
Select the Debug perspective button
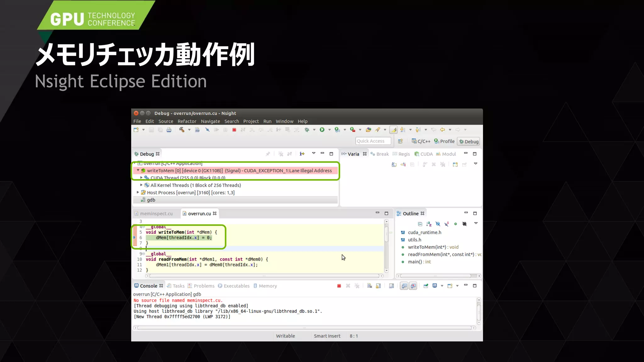point(469,141)
